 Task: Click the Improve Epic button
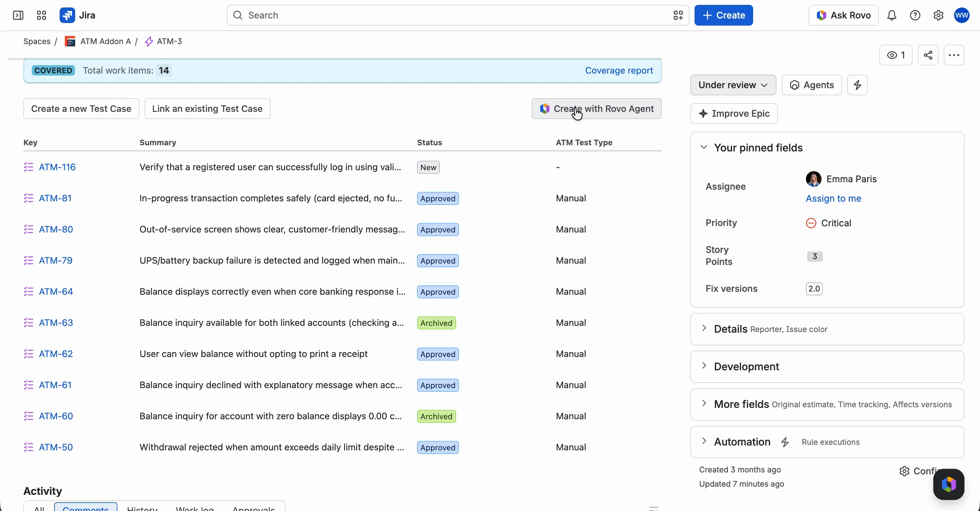point(734,113)
